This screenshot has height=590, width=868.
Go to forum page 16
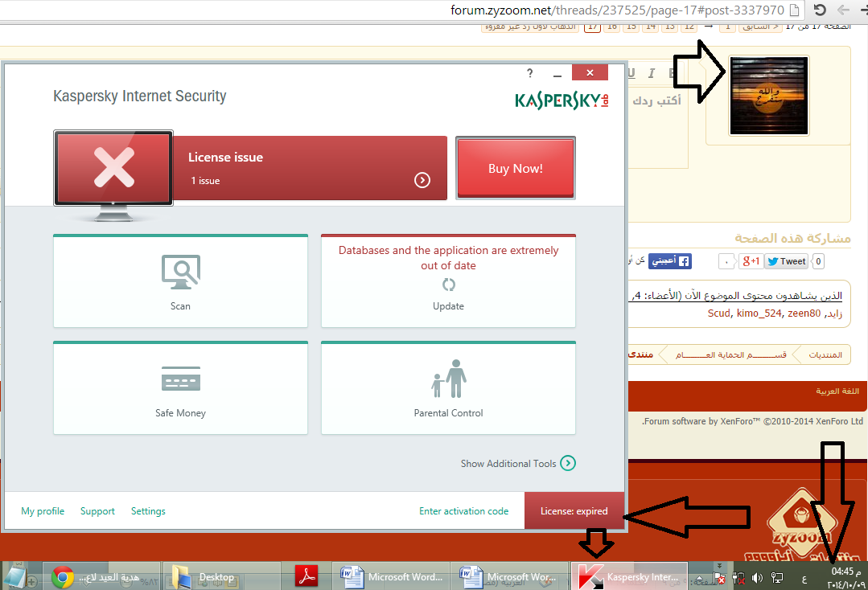pos(611,27)
